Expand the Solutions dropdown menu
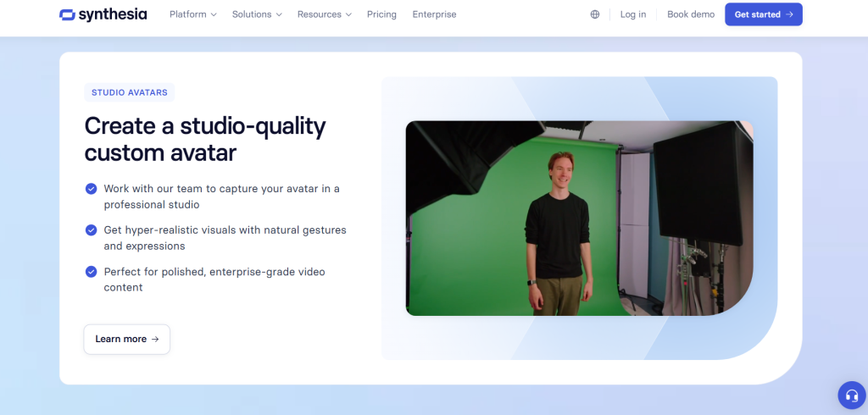The height and width of the screenshot is (415, 868). pos(257,14)
